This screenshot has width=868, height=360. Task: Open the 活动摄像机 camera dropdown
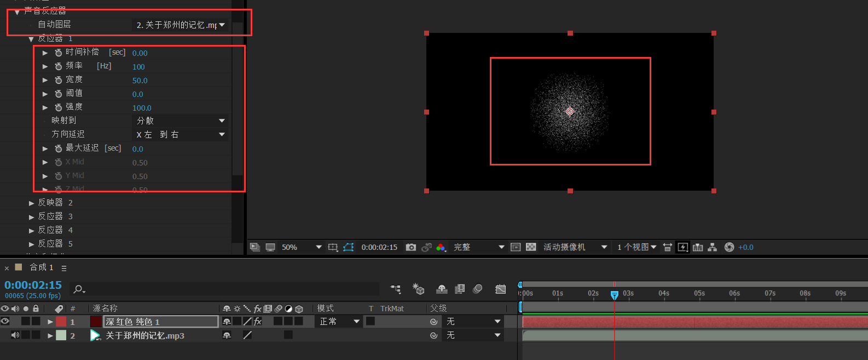(x=575, y=247)
